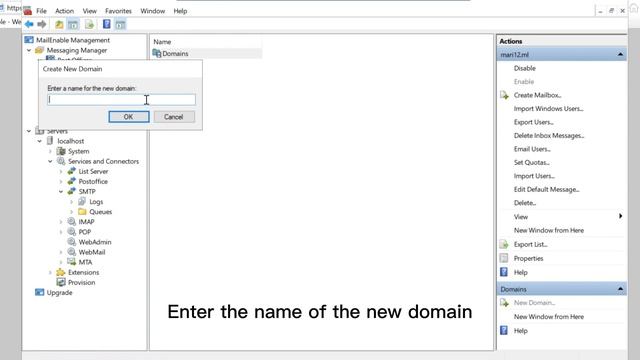
Task: Open the Action menu
Action: point(64,11)
